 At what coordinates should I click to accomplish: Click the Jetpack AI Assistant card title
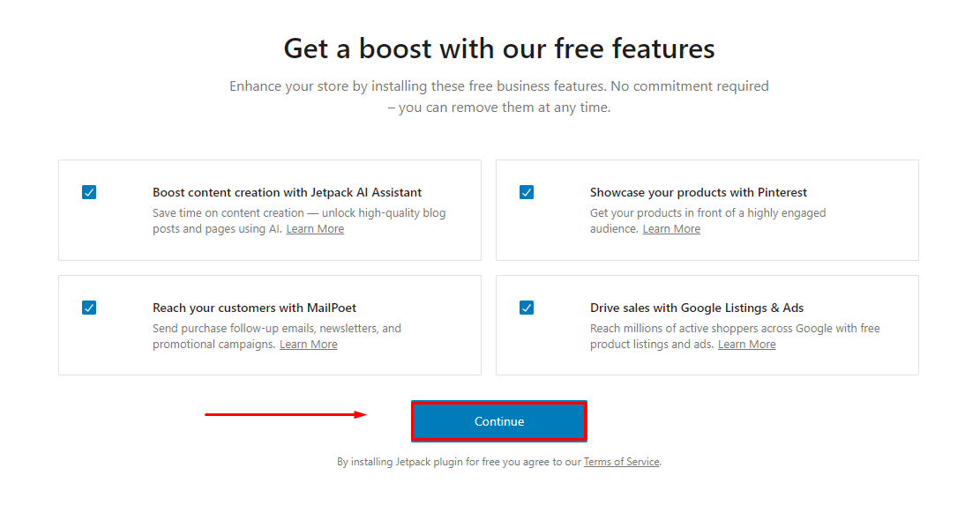click(287, 192)
